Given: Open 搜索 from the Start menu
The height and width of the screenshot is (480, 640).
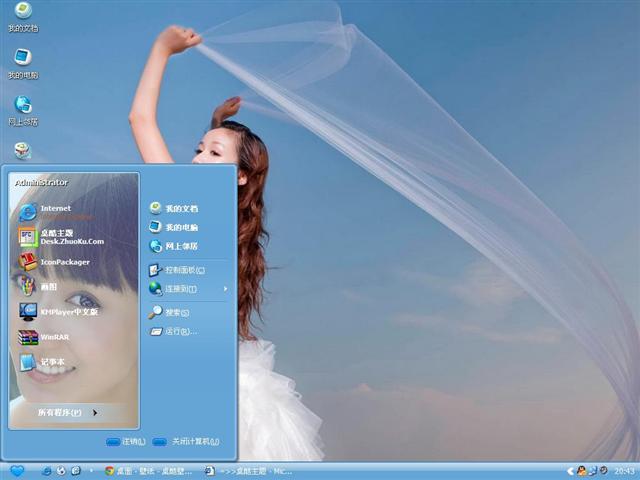Looking at the screenshot, I should coord(176,312).
